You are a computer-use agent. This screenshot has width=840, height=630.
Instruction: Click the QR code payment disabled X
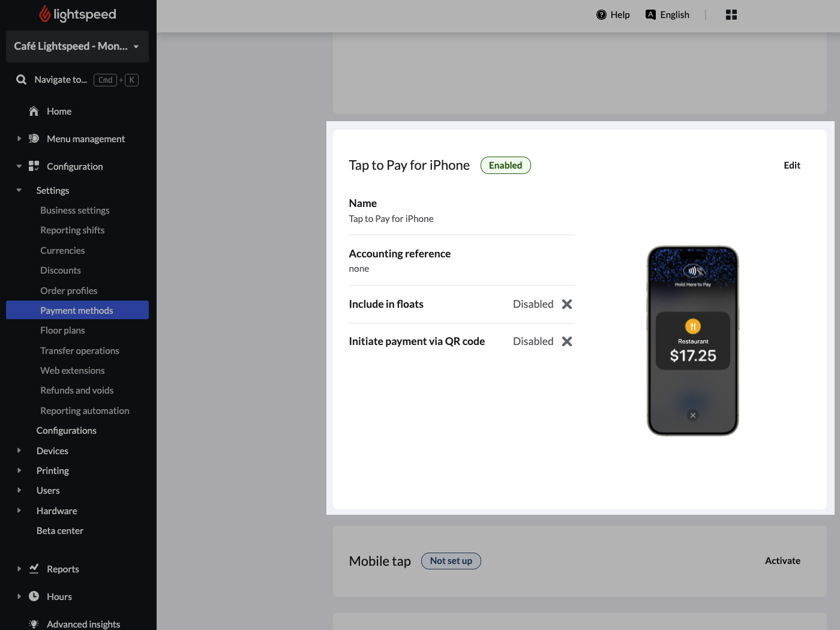pyautogui.click(x=567, y=341)
